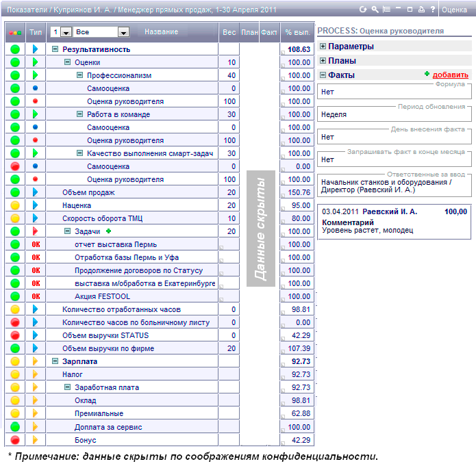Click the Название column header
476x466 pixels.
161,32
